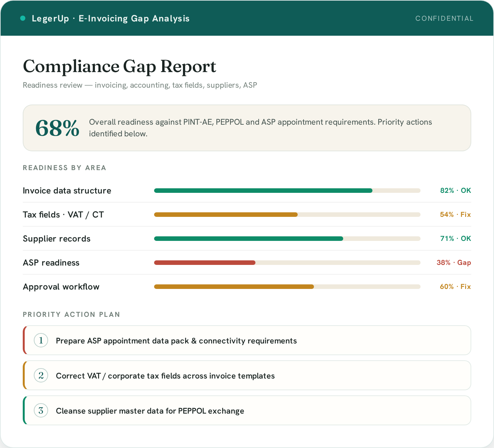Click the Approval workflow label
Screen dimensions: 494x448
[61, 287]
